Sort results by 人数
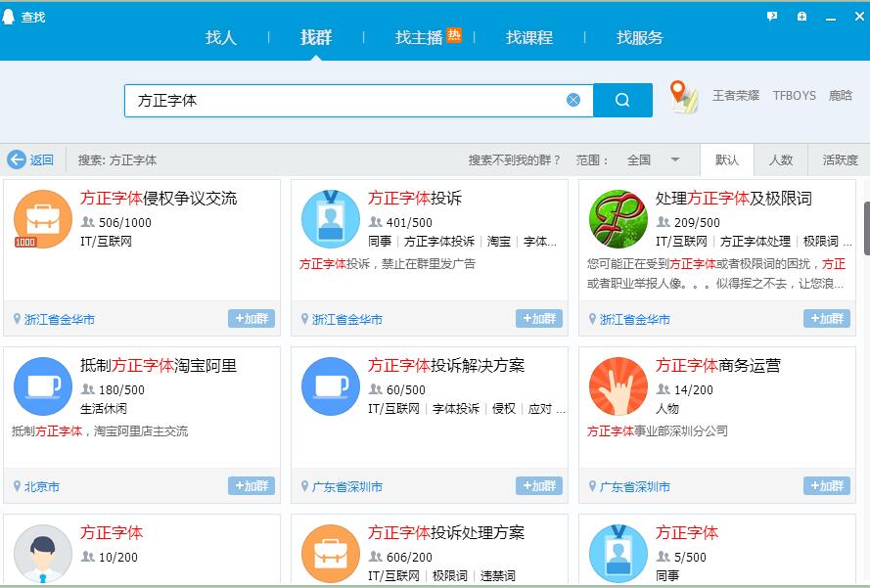Viewport: 870px width, 588px height. 781,159
